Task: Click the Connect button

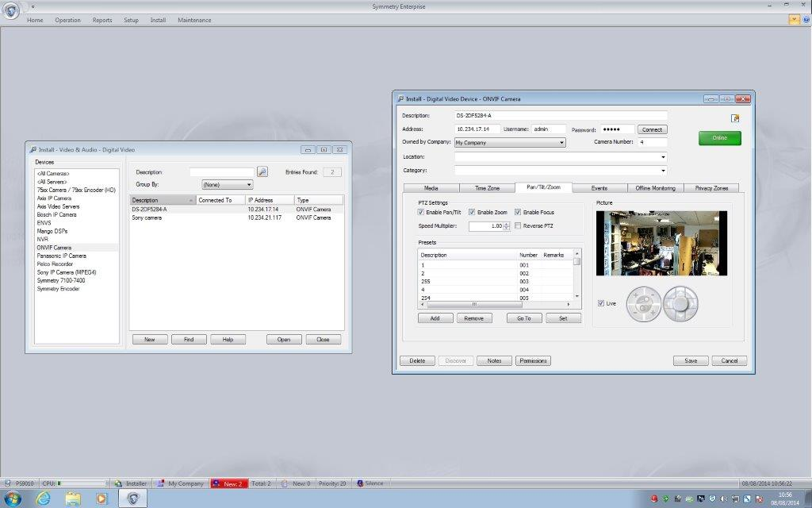Action: (x=652, y=129)
